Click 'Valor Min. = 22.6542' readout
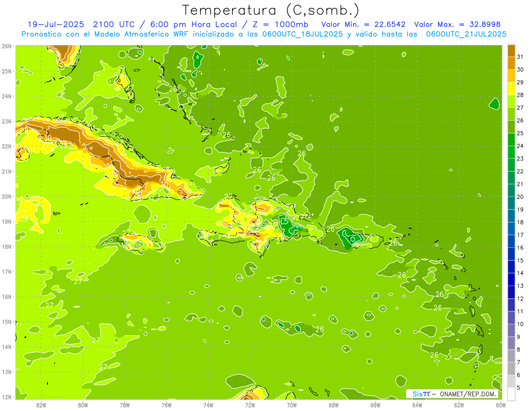The image size is (532, 411). coord(363,24)
